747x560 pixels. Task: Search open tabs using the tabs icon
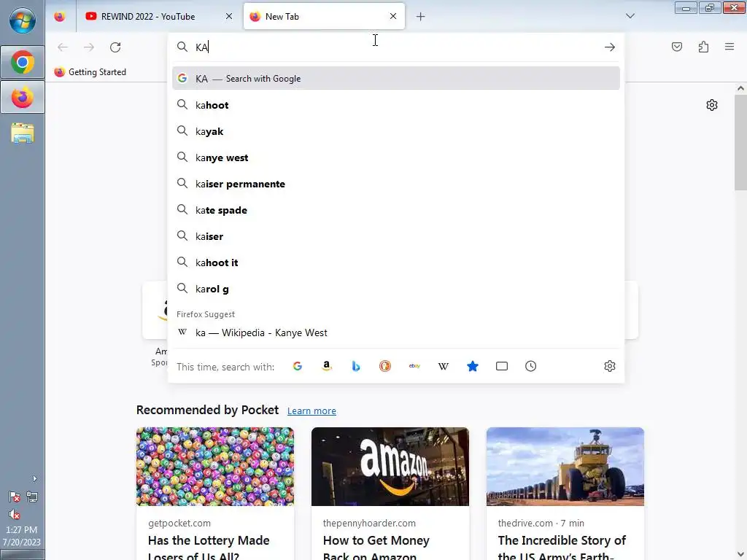tap(502, 366)
